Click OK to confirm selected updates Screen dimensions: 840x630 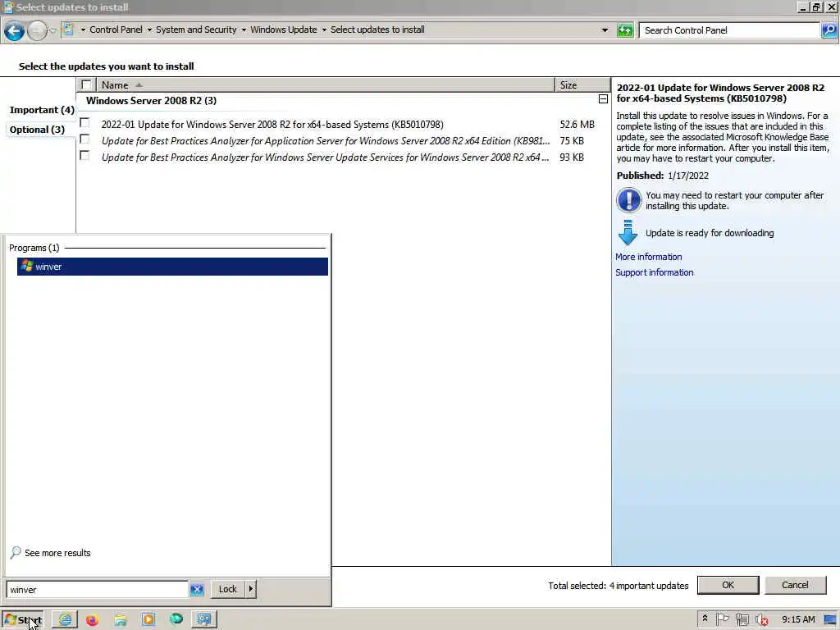728,585
